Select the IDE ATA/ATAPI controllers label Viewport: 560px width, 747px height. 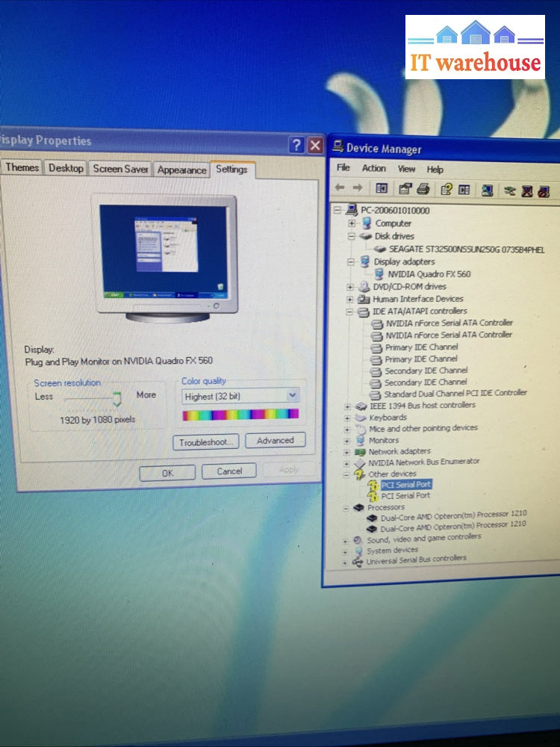(x=420, y=311)
